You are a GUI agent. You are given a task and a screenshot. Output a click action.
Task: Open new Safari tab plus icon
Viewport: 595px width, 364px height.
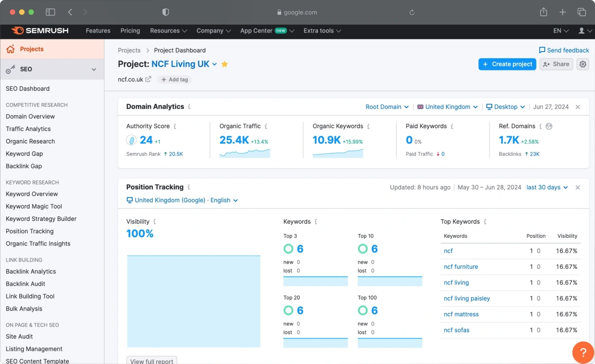click(562, 13)
